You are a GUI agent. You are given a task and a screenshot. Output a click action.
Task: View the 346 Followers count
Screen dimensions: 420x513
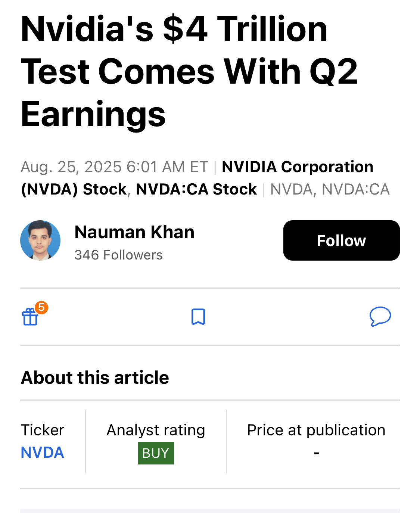point(118,255)
